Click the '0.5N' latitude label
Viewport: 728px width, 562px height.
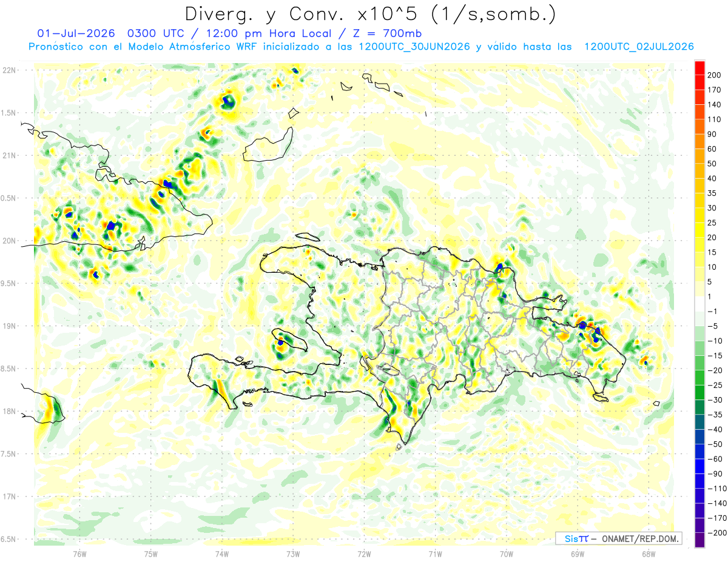coord(8,198)
